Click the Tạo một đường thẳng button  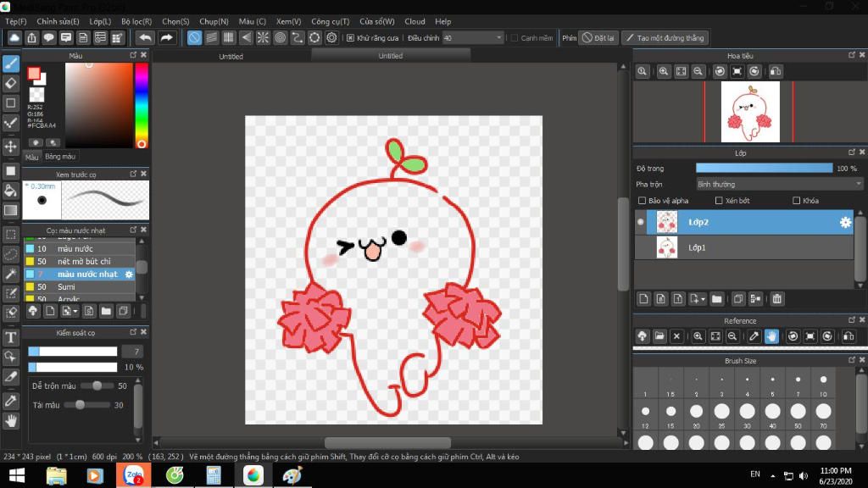[665, 38]
